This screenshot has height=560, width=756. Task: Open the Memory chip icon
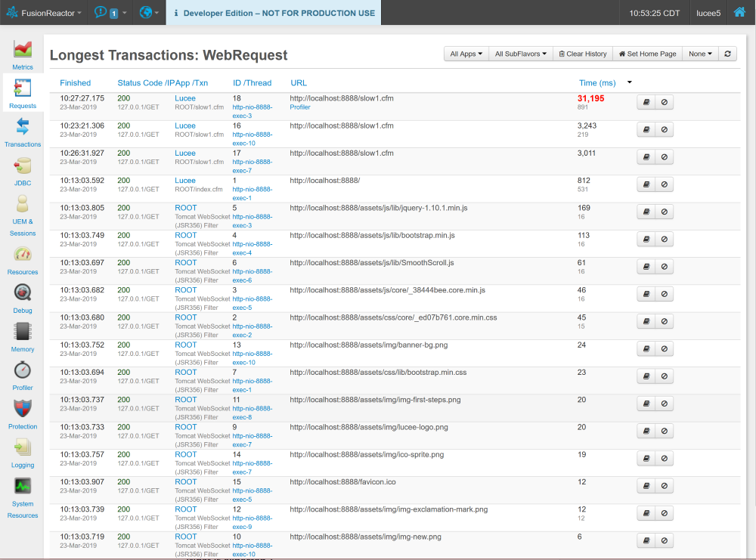pyautogui.click(x=23, y=332)
